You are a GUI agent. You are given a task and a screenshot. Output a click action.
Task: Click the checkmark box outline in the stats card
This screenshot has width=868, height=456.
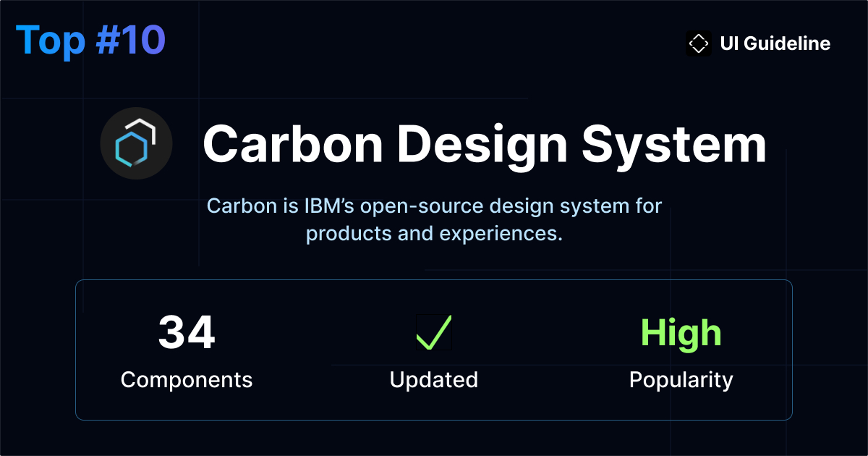[x=433, y=332]
